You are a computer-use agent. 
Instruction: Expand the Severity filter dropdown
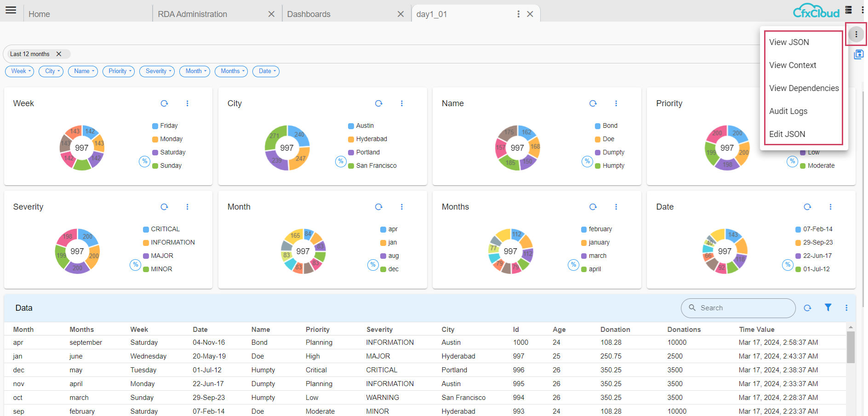coord(156,71)
